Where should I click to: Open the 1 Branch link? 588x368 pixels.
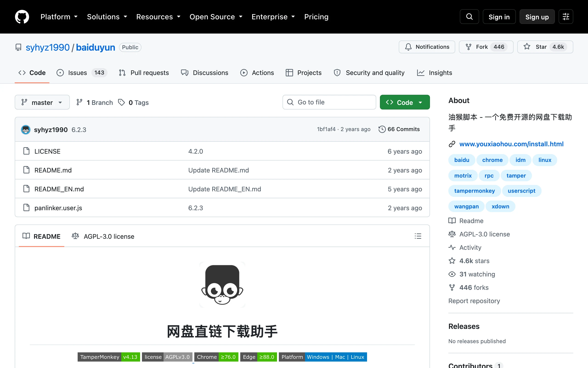[x=95, y=103]
